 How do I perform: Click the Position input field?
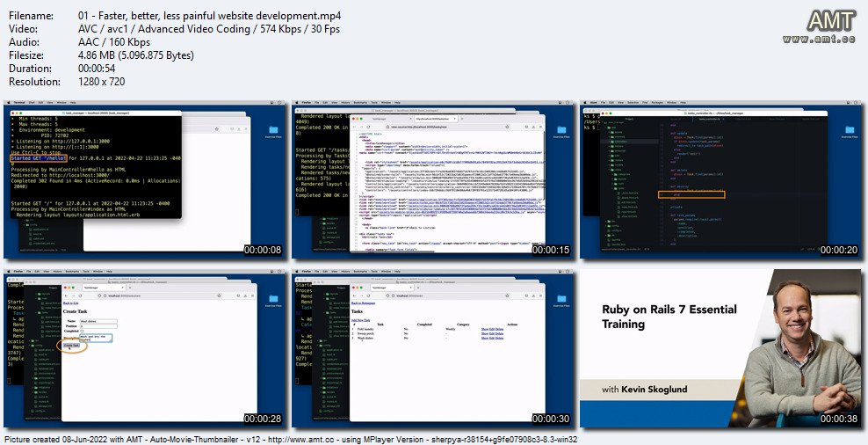point(98,326)
